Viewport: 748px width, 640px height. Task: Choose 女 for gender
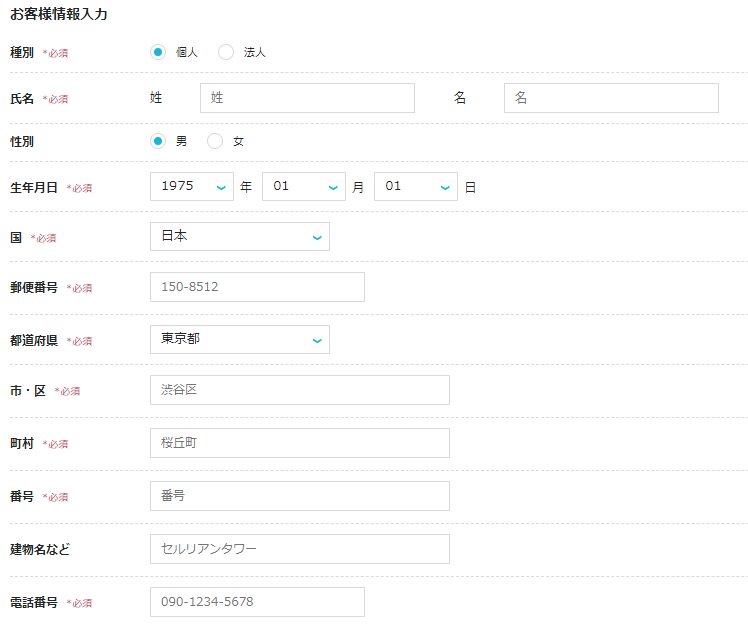215,141
